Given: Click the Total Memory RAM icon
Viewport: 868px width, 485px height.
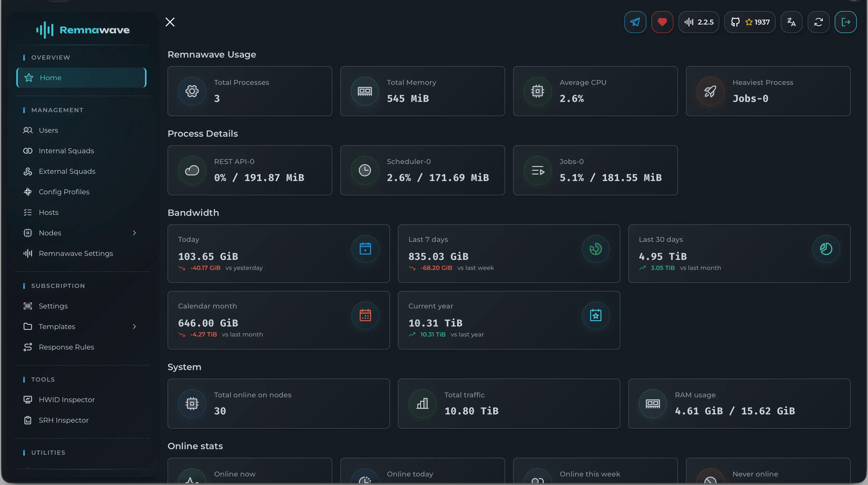Looking at the screenshot, I should tap(365, 91).
